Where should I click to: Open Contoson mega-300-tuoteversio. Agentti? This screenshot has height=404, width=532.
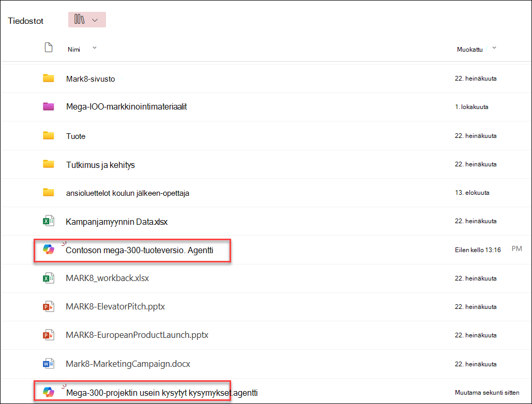point(140,250)
